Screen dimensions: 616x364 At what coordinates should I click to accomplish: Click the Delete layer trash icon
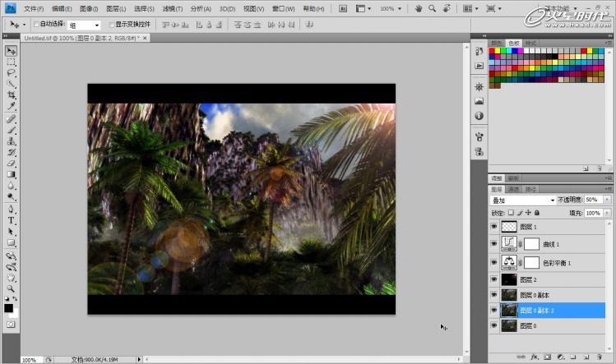pos(599,357)
